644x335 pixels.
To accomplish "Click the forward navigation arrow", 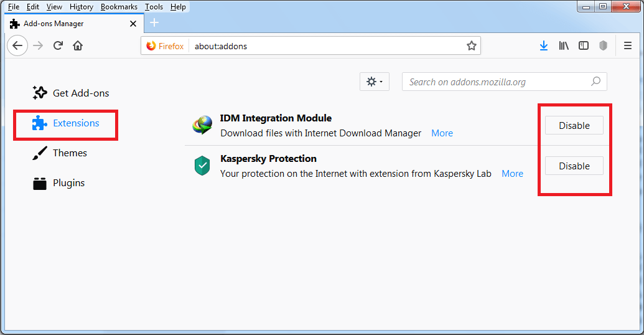I will point(38,45).
